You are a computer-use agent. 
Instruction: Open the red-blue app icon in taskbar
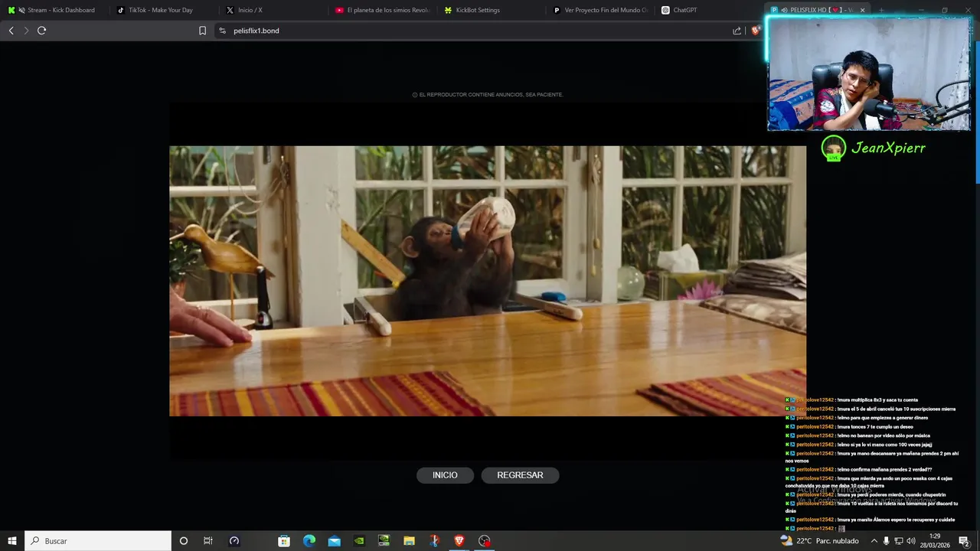click(x=434, y=541)
